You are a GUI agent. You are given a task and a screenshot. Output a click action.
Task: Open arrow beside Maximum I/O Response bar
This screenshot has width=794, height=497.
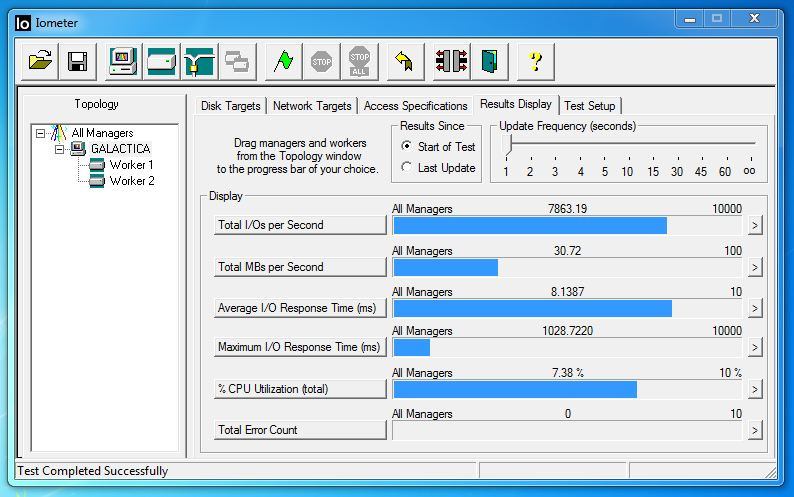coord(755,347)
